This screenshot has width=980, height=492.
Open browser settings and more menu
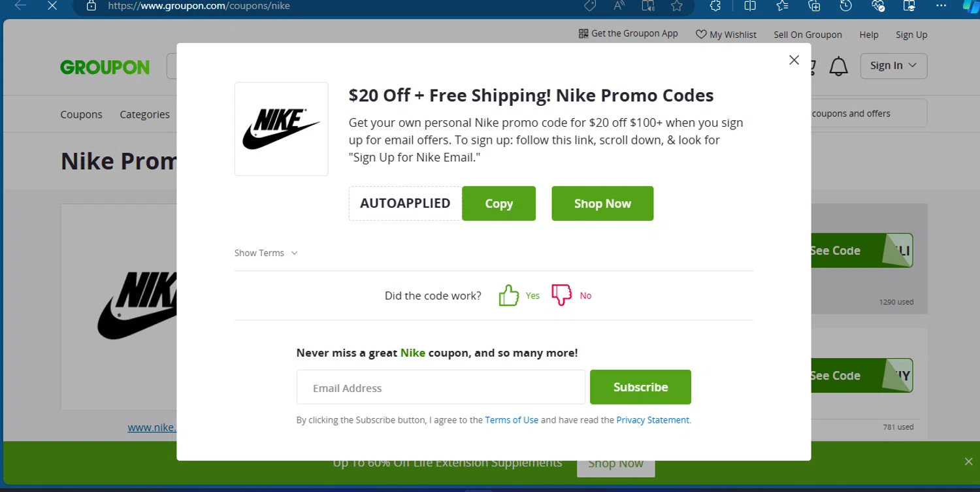(x=941, y=6)
